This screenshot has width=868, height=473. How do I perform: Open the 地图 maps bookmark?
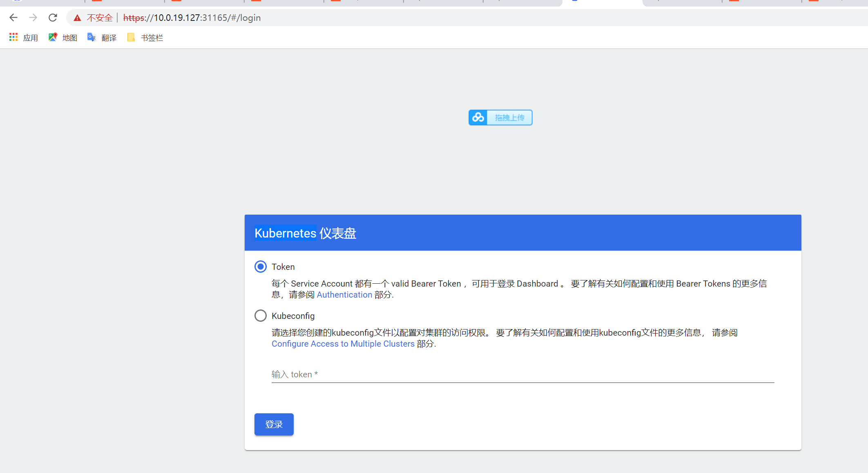63,38
